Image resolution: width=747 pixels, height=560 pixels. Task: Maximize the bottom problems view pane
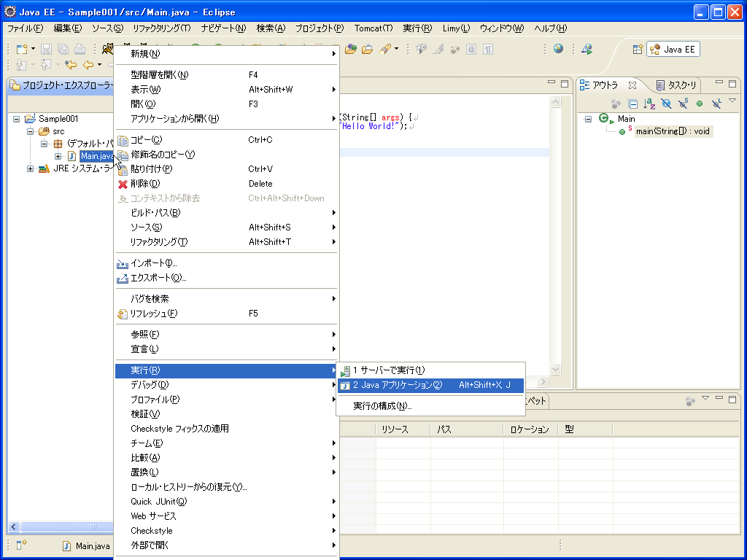(732, 399)
